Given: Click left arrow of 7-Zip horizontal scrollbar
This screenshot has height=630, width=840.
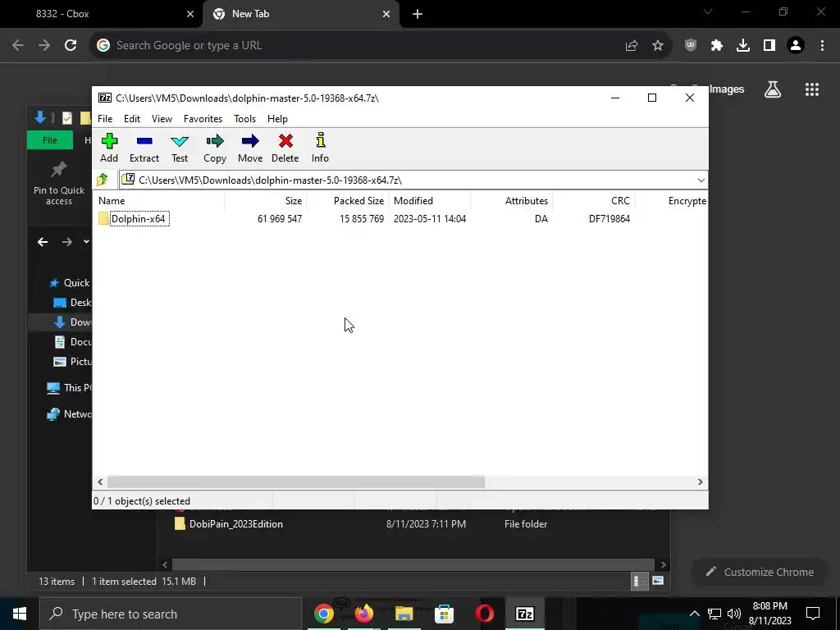Looking at the screenshot, I should 100,482.
